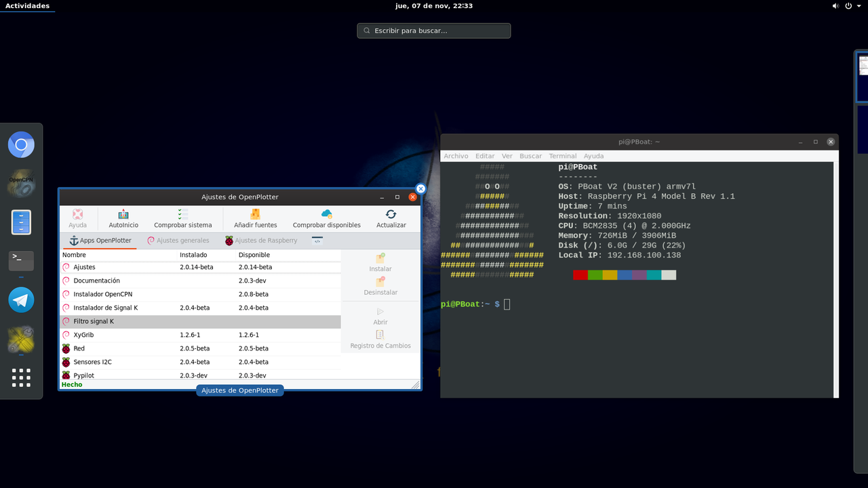Launch Telegram from the dock

[x=21, y=300]
